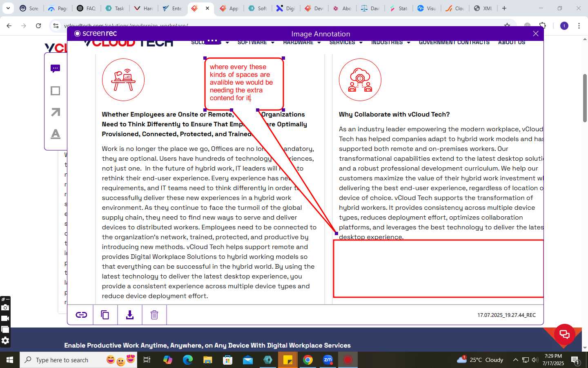Open Microsoft Edge from the taskbar

tap(187, 360)
